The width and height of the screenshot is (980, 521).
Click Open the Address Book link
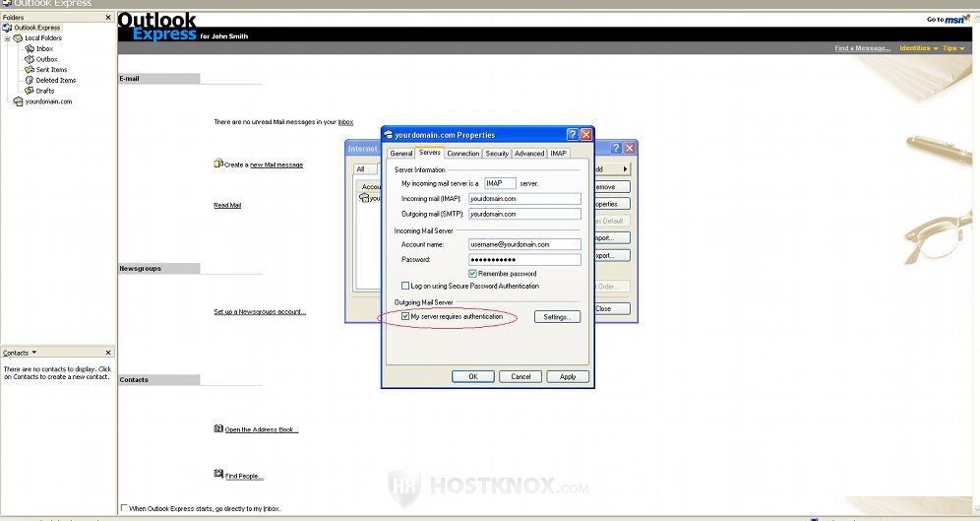pyautogui.click(x=262, y=429)
